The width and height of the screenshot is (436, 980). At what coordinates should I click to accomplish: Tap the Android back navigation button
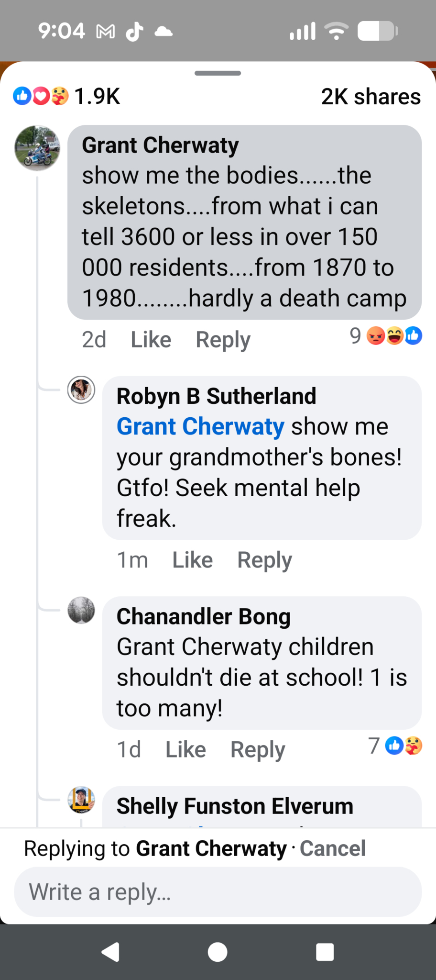click(x=111, y=952)
